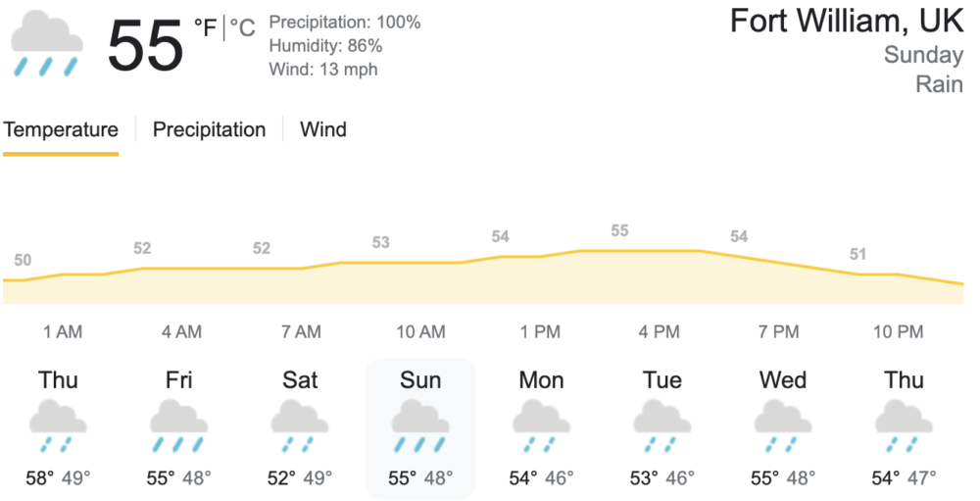Click the first Thursday rain icon

pyautogui.click(x=58, y=428)
